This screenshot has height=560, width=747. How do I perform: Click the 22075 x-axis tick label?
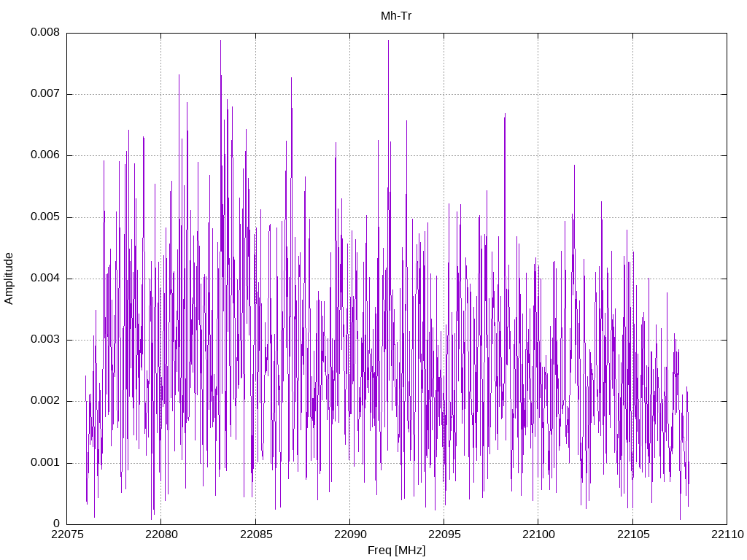click(x=66, y=534)
